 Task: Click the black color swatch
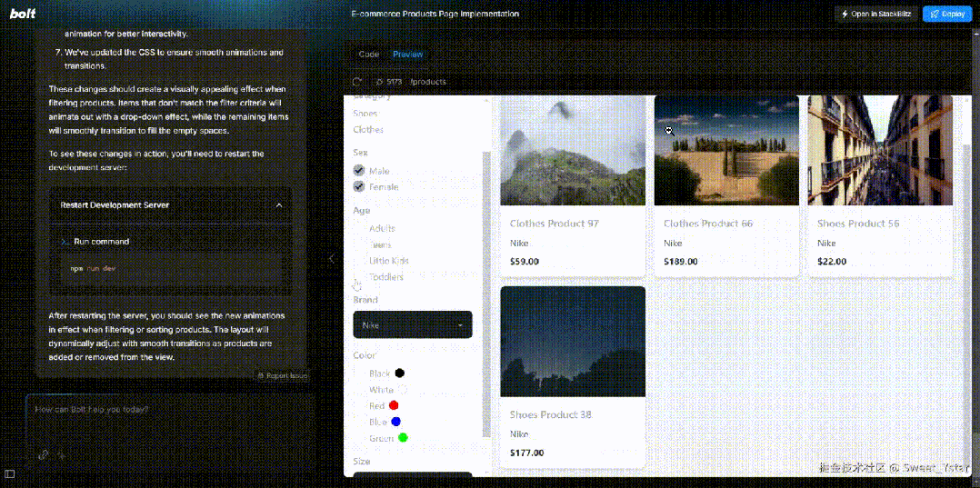tap(399, 373)
